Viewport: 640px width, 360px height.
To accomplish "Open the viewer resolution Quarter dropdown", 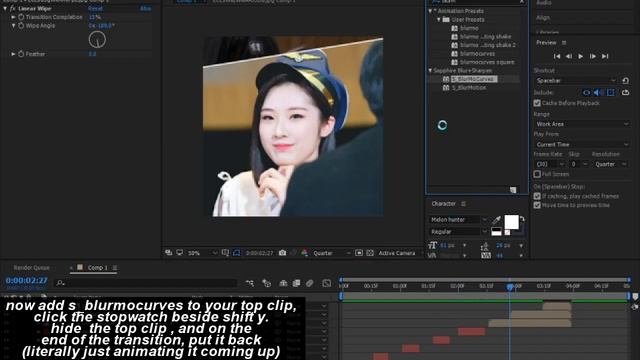I will [331, 253].
